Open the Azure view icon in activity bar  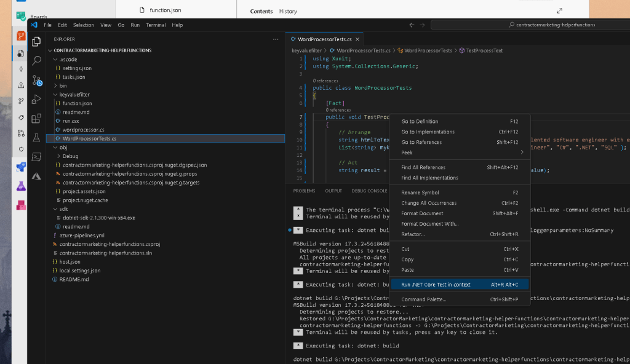tap(36, 176)
